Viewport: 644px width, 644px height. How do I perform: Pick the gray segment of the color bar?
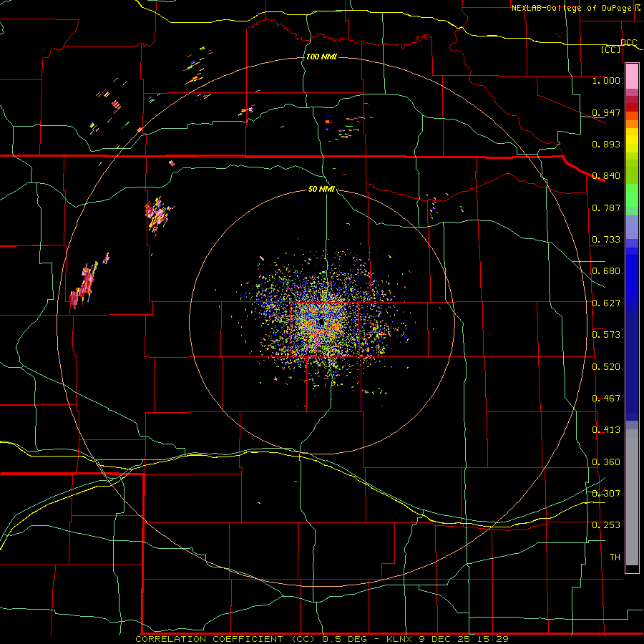click(632, 497)
